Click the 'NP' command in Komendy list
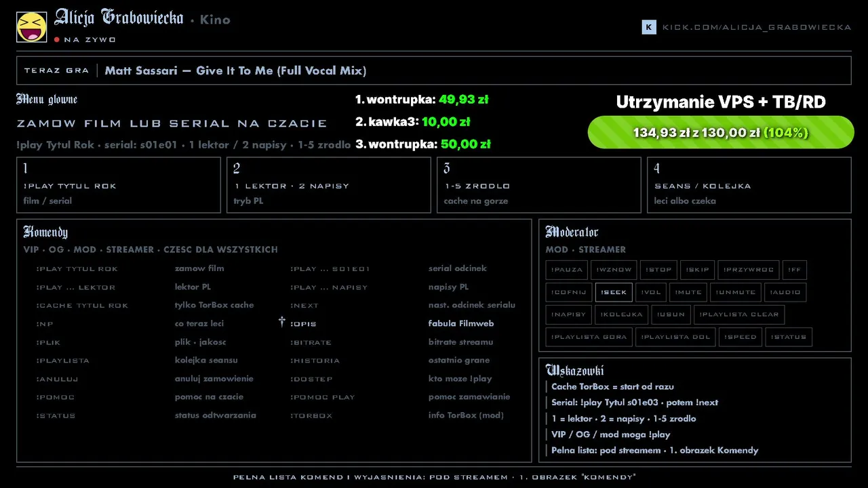Image resolution: width=868 pixels, height=488 pixels. click(45, 324)
